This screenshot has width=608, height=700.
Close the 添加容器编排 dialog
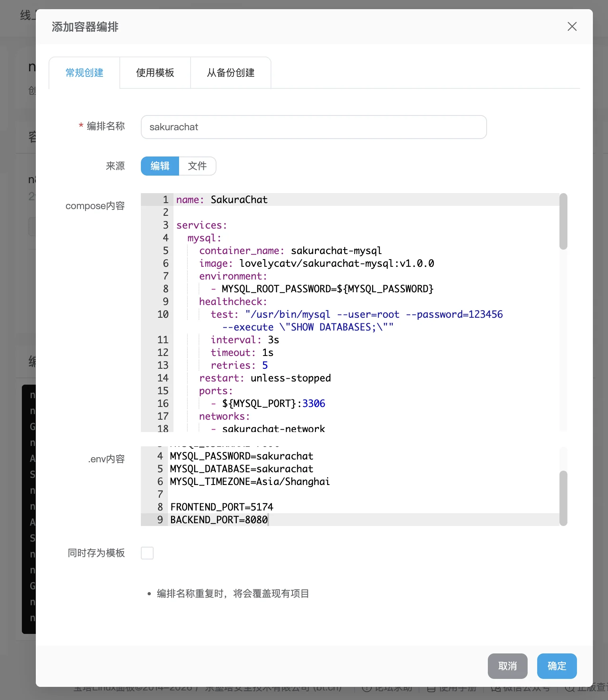(572, 27)
